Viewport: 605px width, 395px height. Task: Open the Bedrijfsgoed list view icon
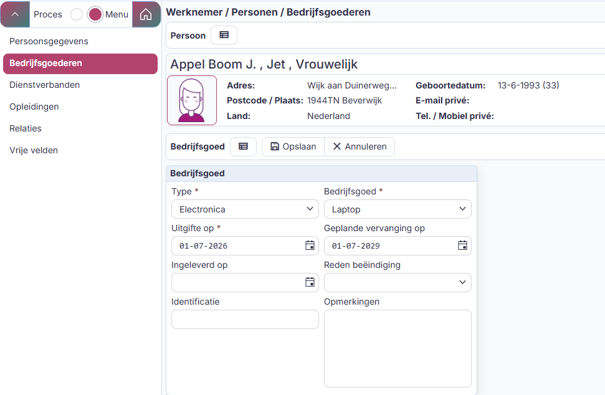243,147
